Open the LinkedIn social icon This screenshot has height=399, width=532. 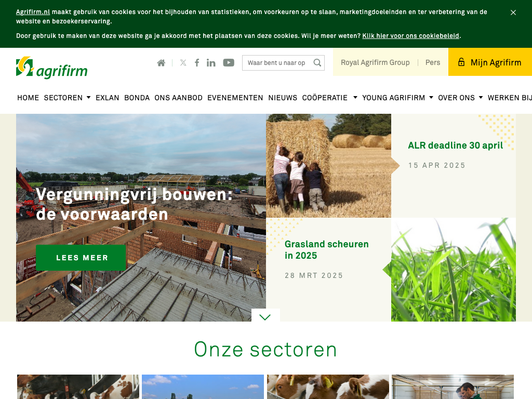(x=211, y=63)
